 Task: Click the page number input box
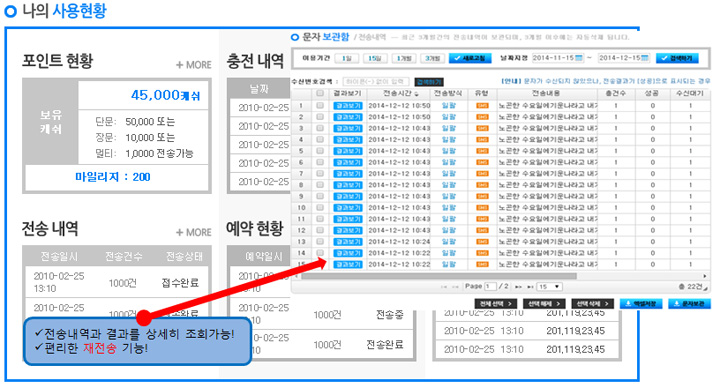click(490, 287)
